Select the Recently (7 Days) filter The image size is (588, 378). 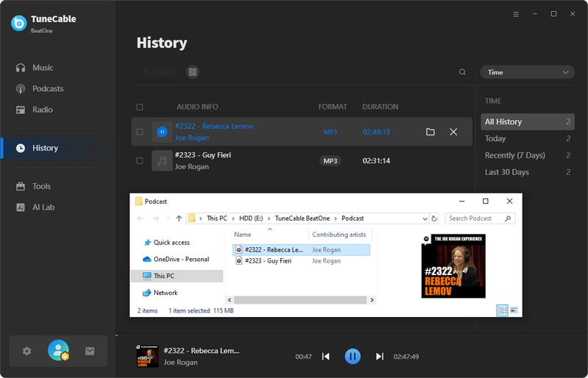click(527, 155)
